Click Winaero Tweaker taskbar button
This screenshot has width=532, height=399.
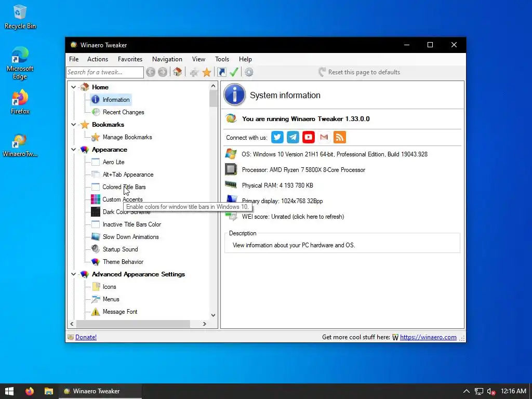100,391
